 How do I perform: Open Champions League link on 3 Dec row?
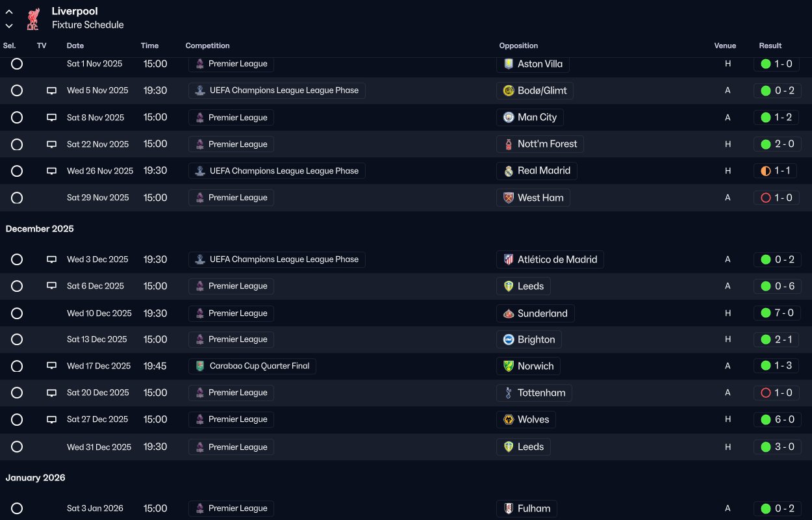277,259
